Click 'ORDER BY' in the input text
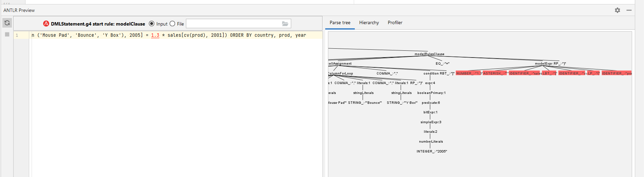This screenshot has width=644, height=177. point(241,35)
